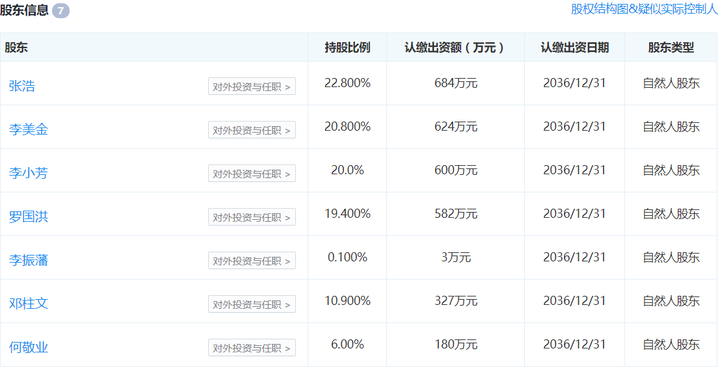Select the 20.0% shareholding cell
The image size is (720, 368).
347,170
